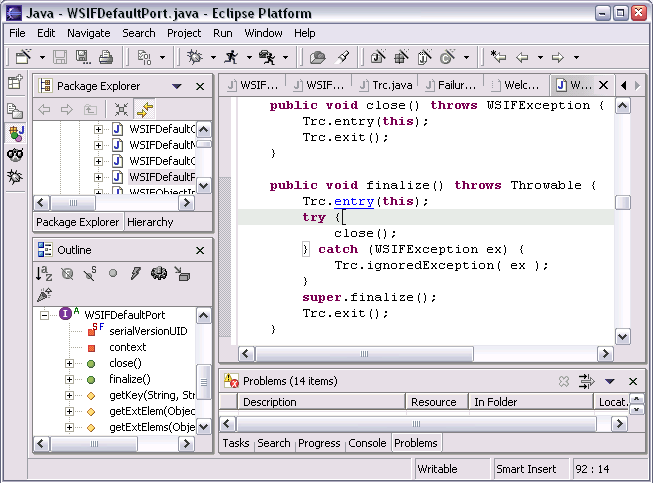This screenshot has height=483, width=653.
Task: Collapse the WSIFDefaultPort class node
Action: coord(44,315)
